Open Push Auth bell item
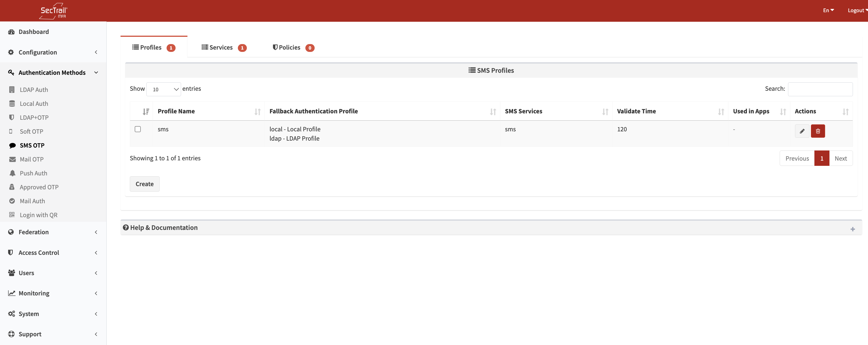 point(33,173)
